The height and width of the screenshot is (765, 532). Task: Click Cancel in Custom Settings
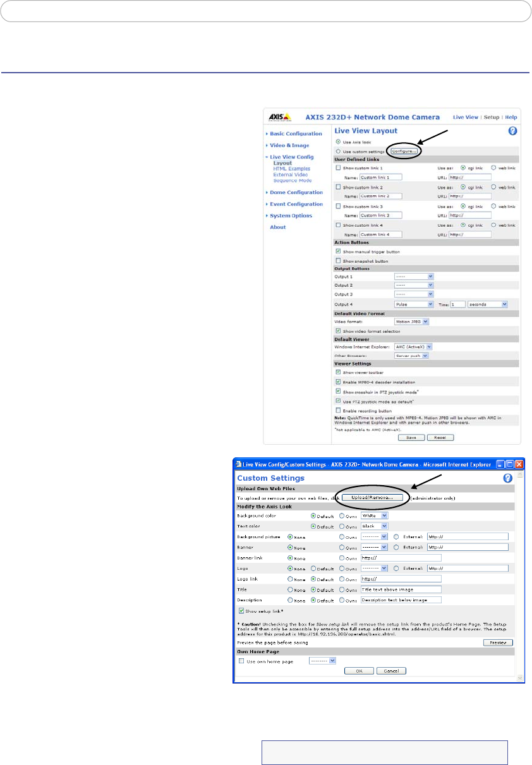pos(391,671)
